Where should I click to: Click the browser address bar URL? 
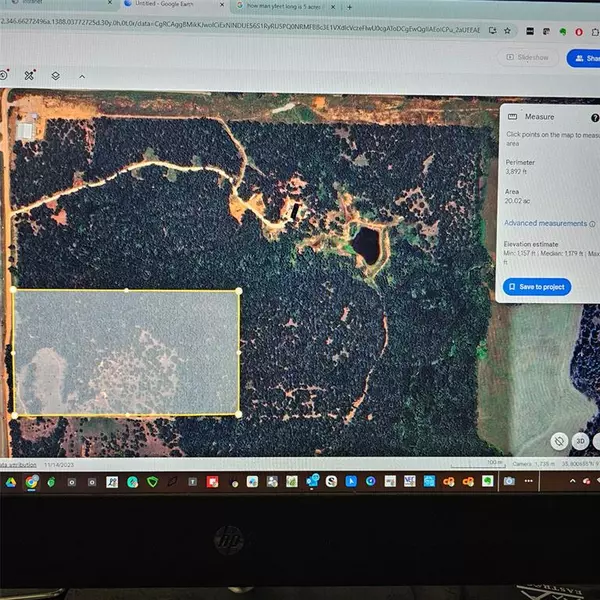pyautogui.click(x=250, y=30)
